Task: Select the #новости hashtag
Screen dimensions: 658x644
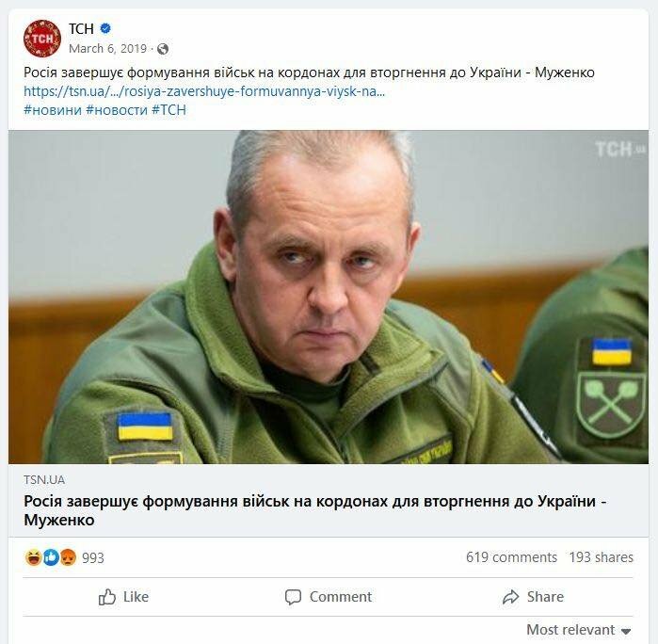Action: pyautogui.click(x=117, y=110)
